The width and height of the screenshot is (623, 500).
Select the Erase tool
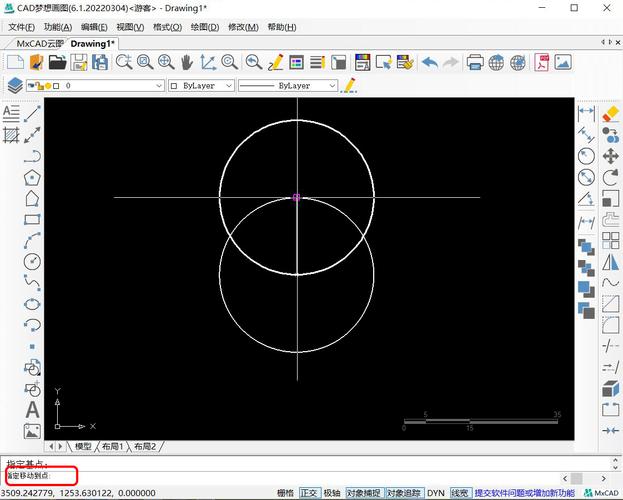click(x=611, y=114)
